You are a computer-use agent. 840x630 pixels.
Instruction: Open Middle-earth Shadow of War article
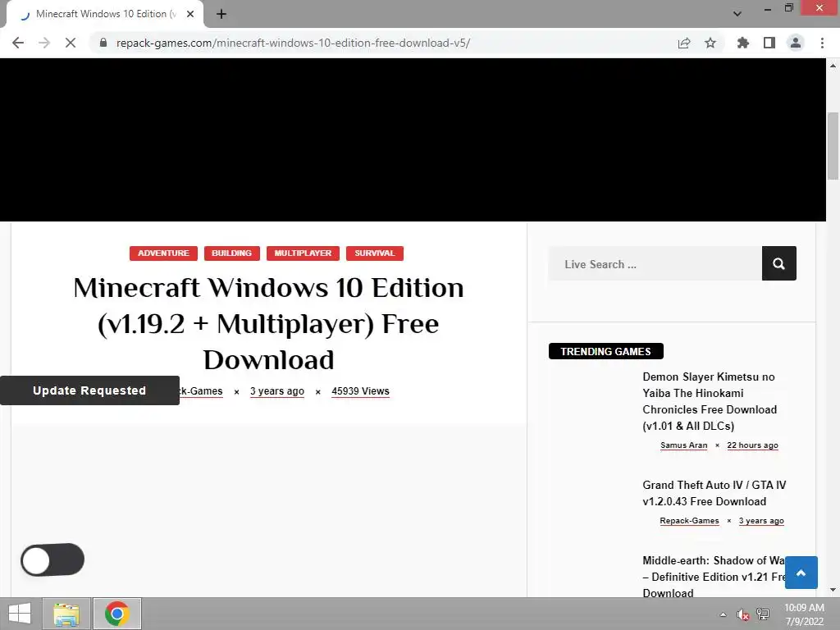click(714, 577)
